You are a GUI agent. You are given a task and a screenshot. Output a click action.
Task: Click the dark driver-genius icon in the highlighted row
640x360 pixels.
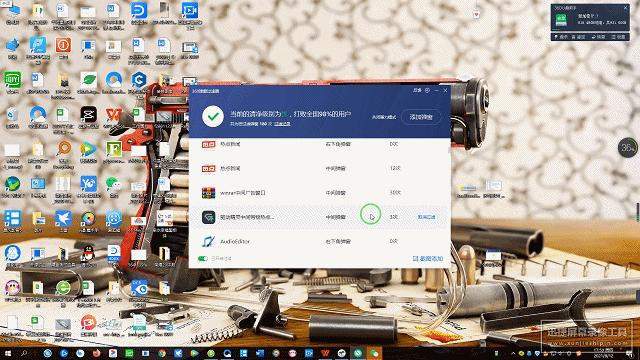tap(209, 217)
